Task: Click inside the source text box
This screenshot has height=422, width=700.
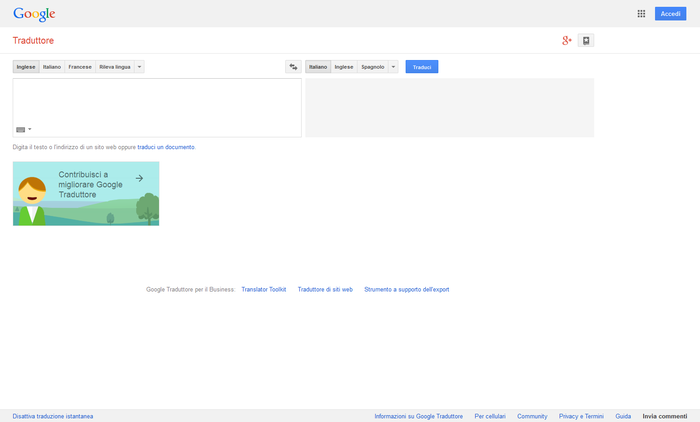Action: tap(157, 108)
